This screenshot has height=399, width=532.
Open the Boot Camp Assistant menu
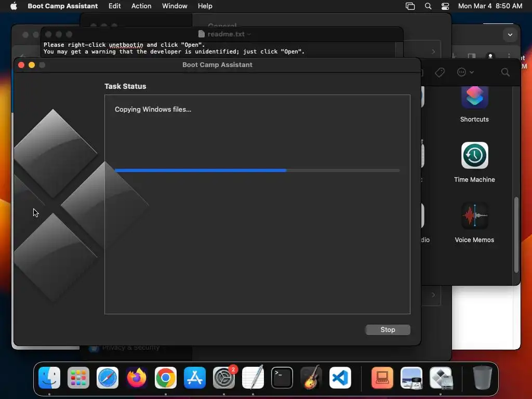(x=62, y=6)
